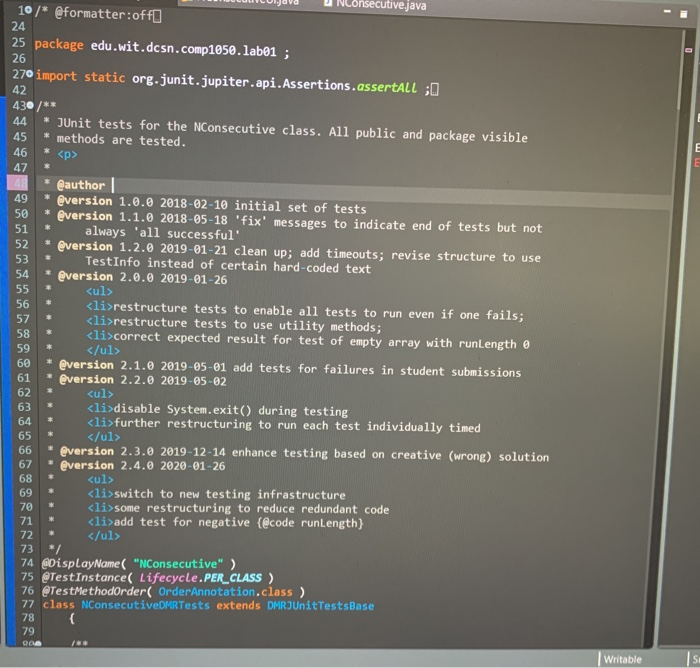The image size is (700, 668).
Task: Click the green assertAll static import
Action: (x=387, y=87)
